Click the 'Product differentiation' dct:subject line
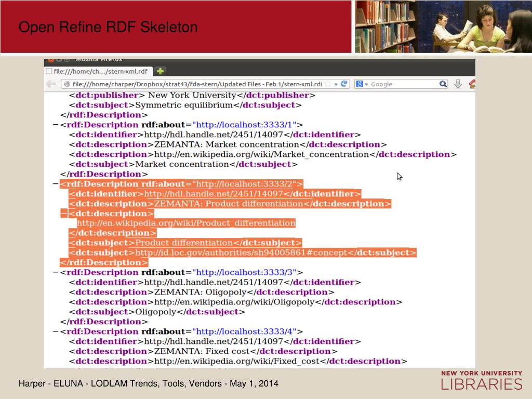Image resolution: width=532 pixels, height=399 pixels. 185,243
